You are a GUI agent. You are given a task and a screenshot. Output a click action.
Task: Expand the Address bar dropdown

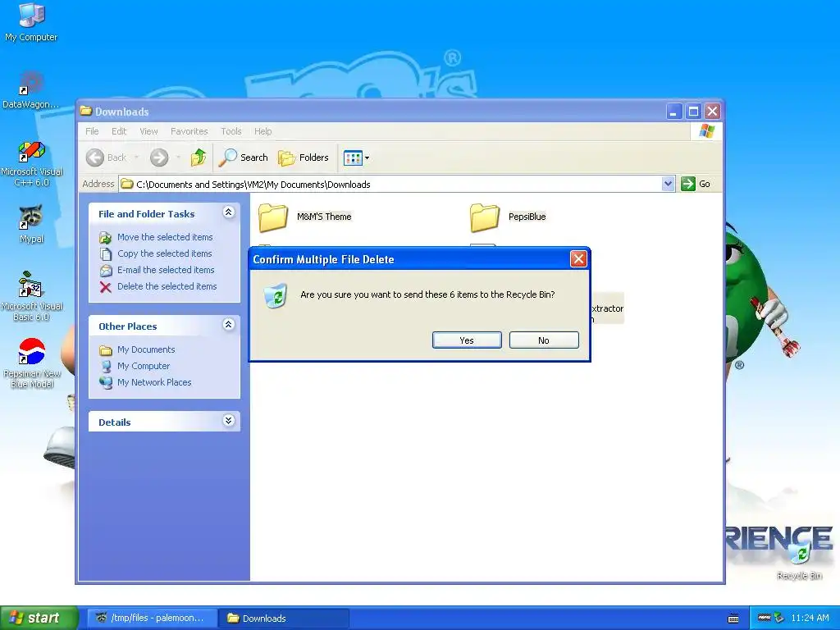pyautogui.click(x=668, y=184)
